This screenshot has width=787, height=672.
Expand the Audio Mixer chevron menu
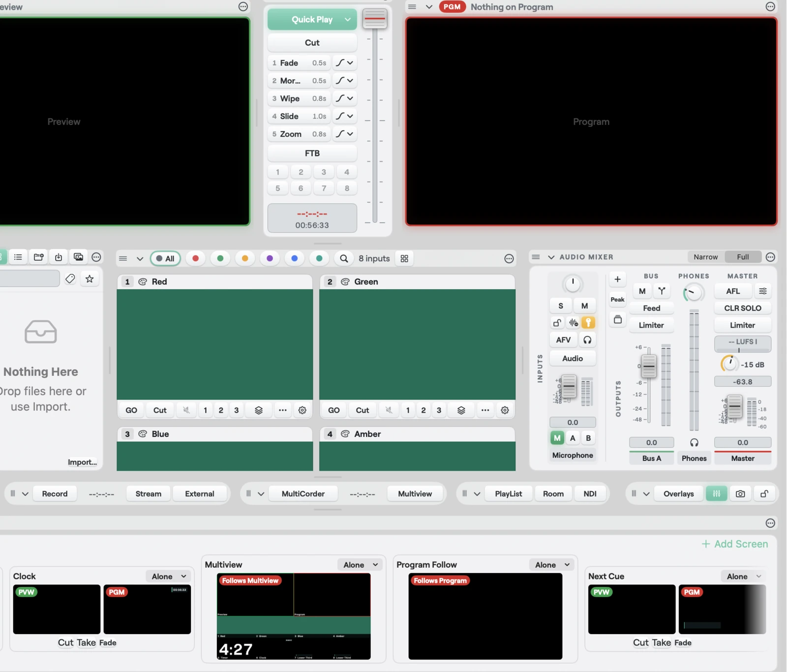(x=551, y=257)
